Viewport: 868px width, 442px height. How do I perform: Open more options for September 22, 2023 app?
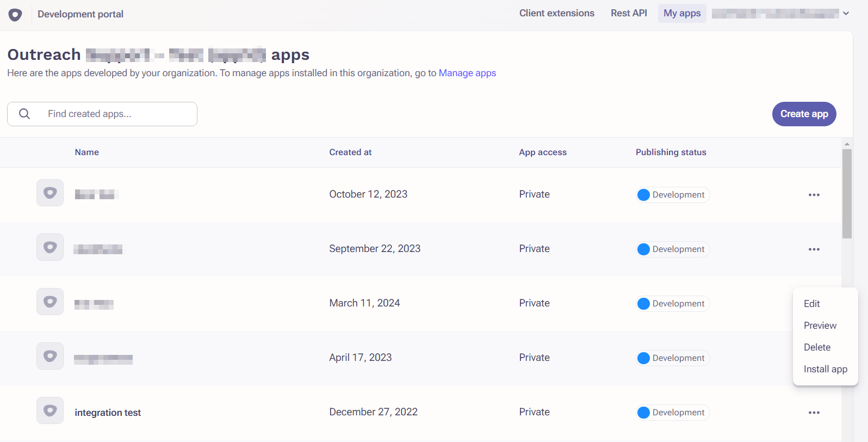click(814, 249)
